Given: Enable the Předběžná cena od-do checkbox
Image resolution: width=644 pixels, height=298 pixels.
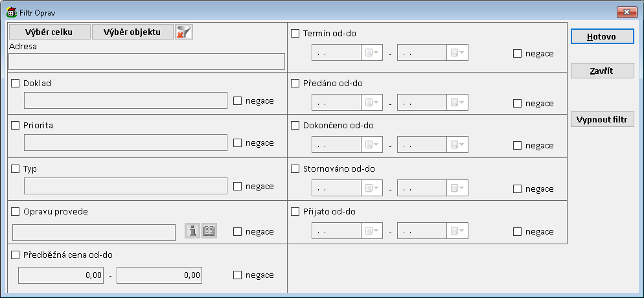Looking at the screenshot, I should point(16,255).
